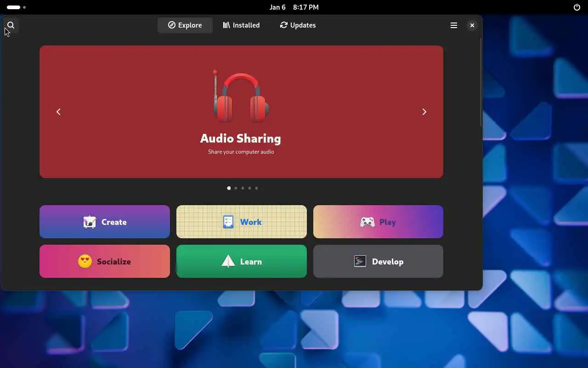Click the Socialize heart-eyes emoji icon

point(85,261)
